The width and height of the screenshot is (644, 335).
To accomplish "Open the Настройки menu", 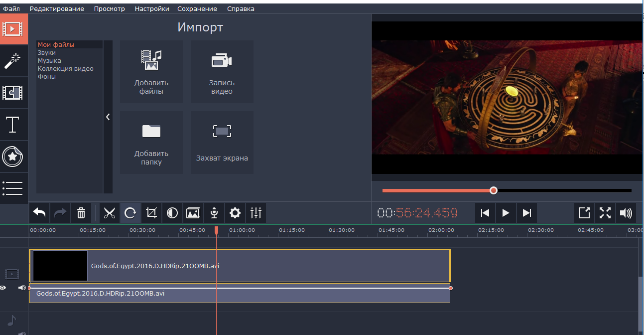I will coord(152,8).
